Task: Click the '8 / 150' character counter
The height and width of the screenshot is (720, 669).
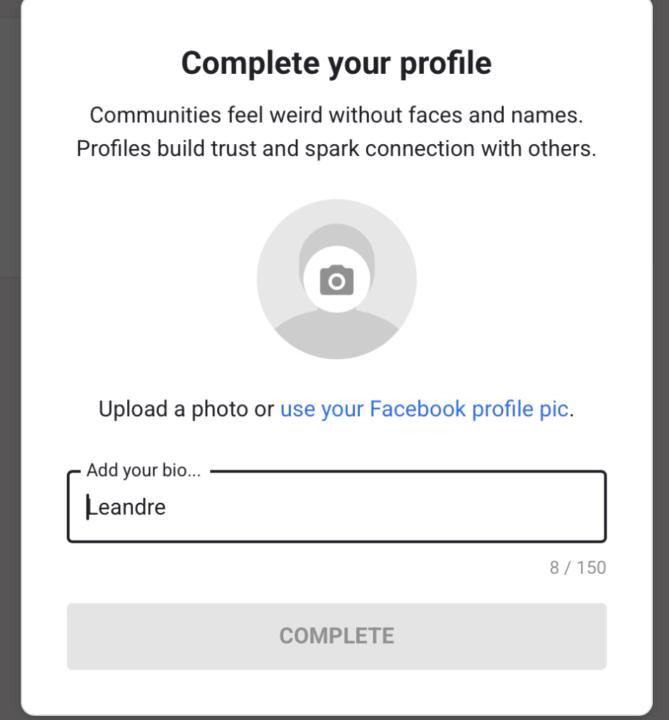Action: coord(577,568)
